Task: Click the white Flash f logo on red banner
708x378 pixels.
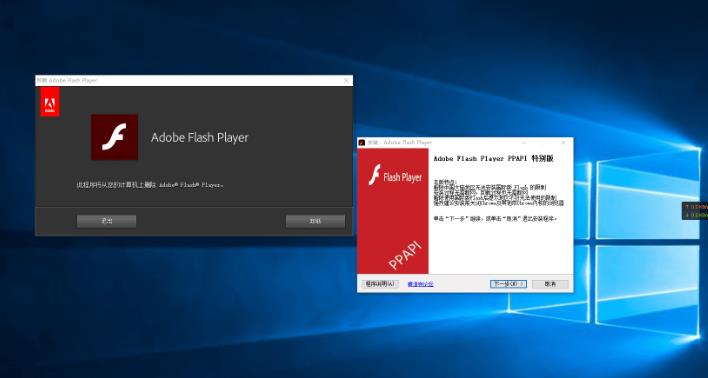Action: coord(374,175)
